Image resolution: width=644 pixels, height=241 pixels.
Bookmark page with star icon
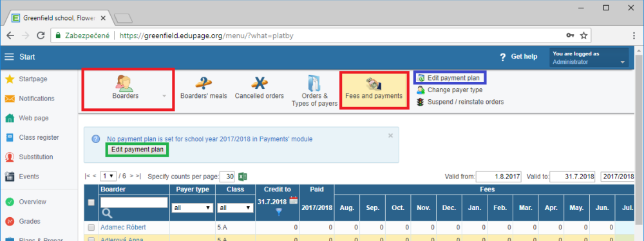point(583,35)
